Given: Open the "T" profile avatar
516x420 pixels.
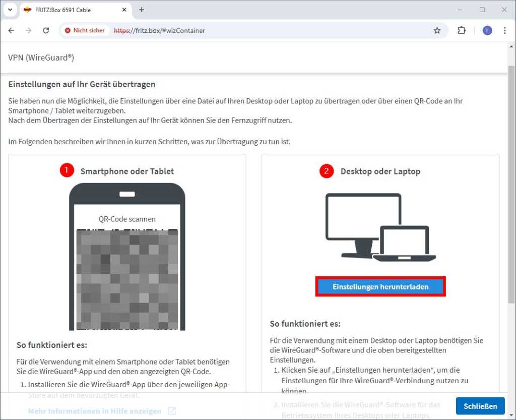Looking at the screenshot, I should pyautogui.click(x=487, y=31).
